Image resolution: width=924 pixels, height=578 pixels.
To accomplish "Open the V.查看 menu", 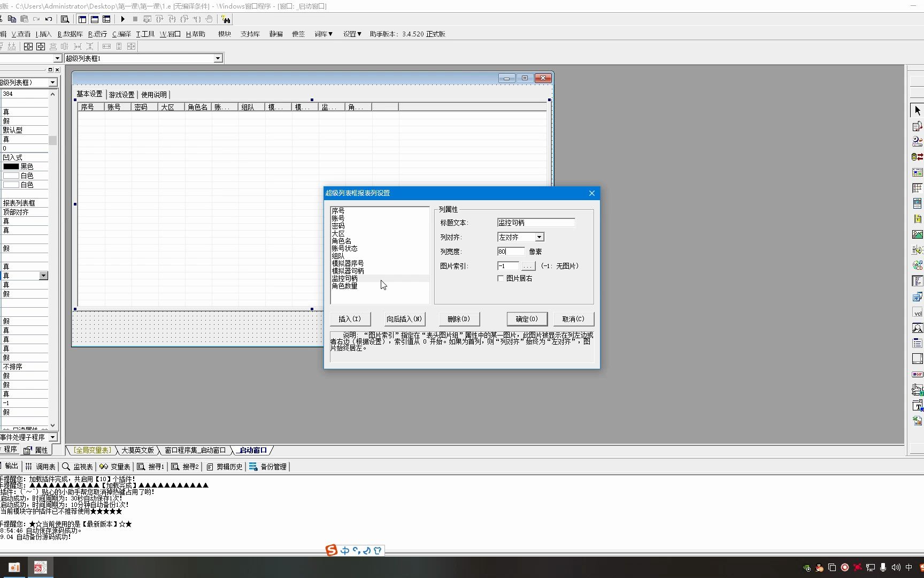I will 21,34.
